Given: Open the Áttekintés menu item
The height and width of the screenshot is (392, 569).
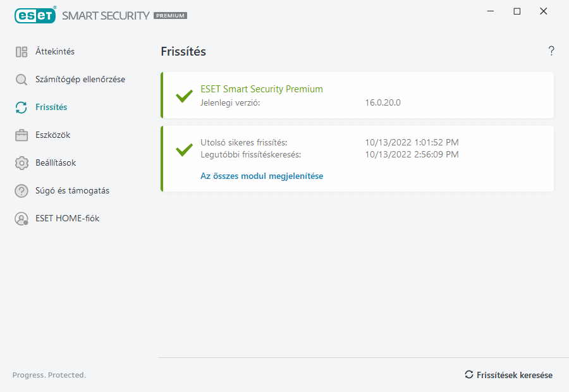Looking at the screenshot, I should pos(55,52).
